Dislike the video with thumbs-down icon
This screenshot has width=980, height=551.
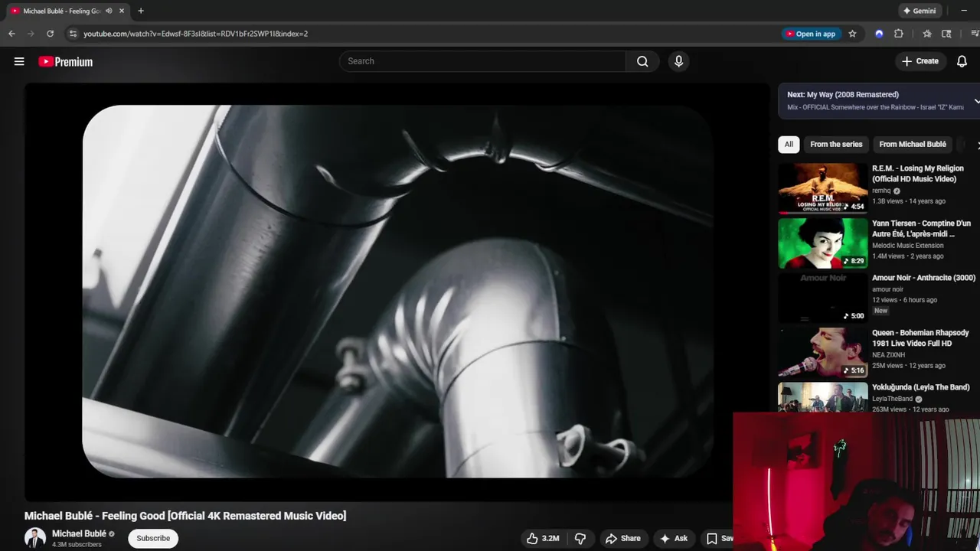pyautogui.click(x=580, y=538)
